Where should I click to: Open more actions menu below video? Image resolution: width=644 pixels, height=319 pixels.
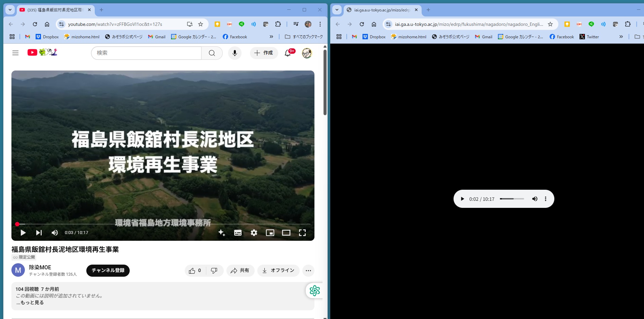click(308, 271)
